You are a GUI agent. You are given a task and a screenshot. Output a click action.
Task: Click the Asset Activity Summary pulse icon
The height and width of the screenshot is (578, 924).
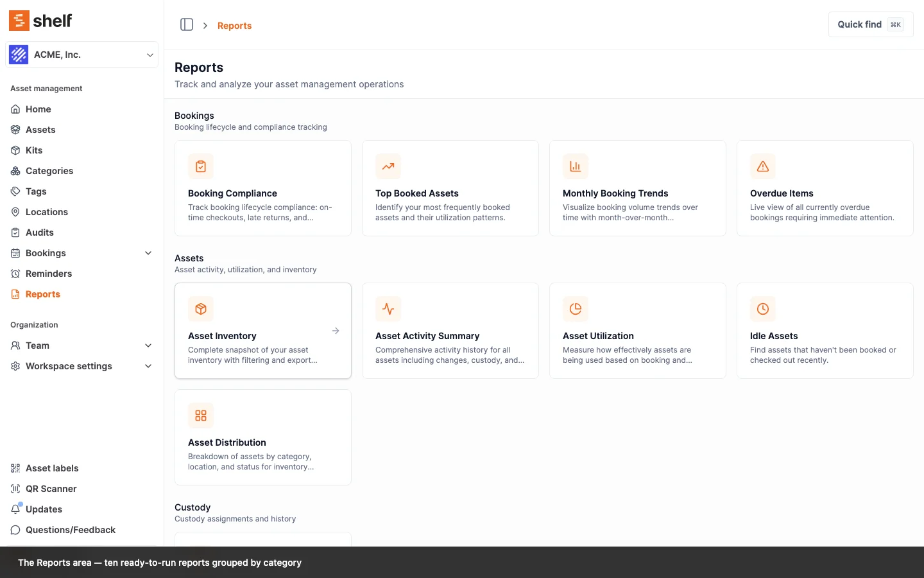click(388, 309)
